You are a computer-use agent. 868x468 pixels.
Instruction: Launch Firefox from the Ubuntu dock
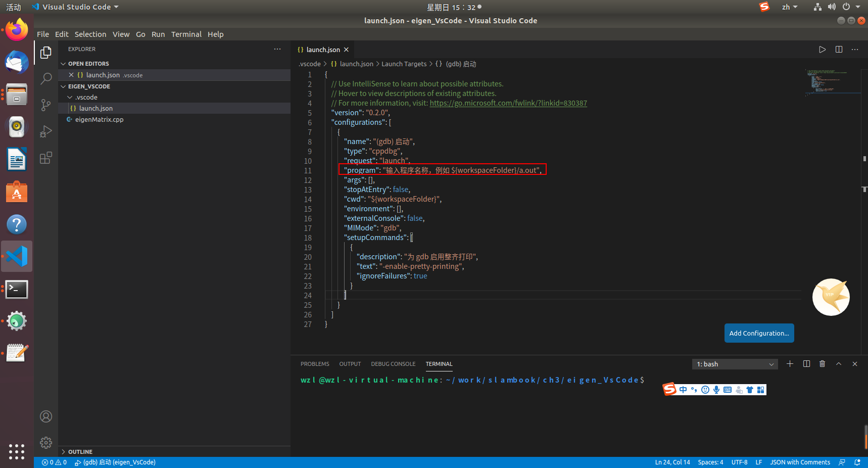pyautogui.click(x=17, y=30)
